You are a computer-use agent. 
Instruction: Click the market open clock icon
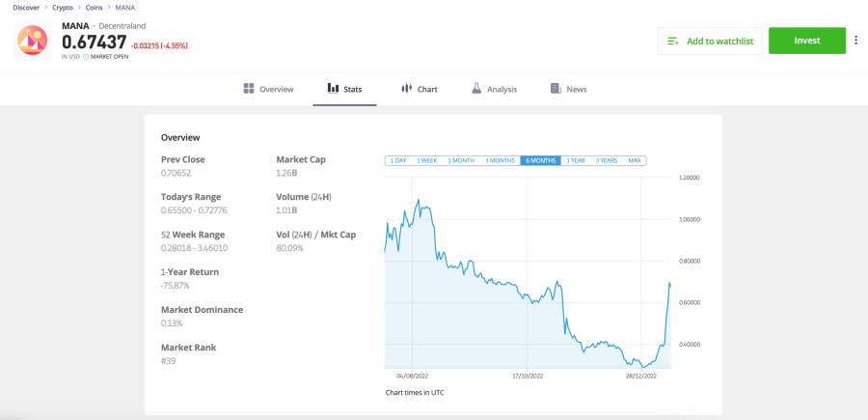(86, 57)
